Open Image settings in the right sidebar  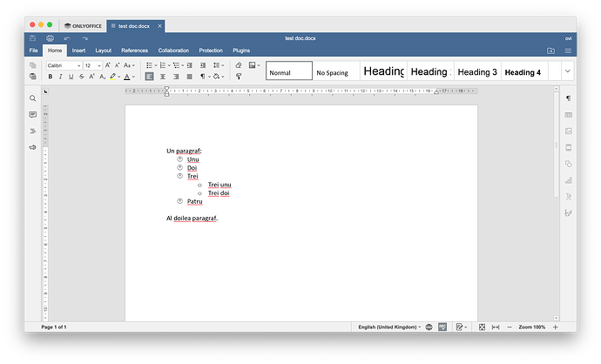point(569,131)
